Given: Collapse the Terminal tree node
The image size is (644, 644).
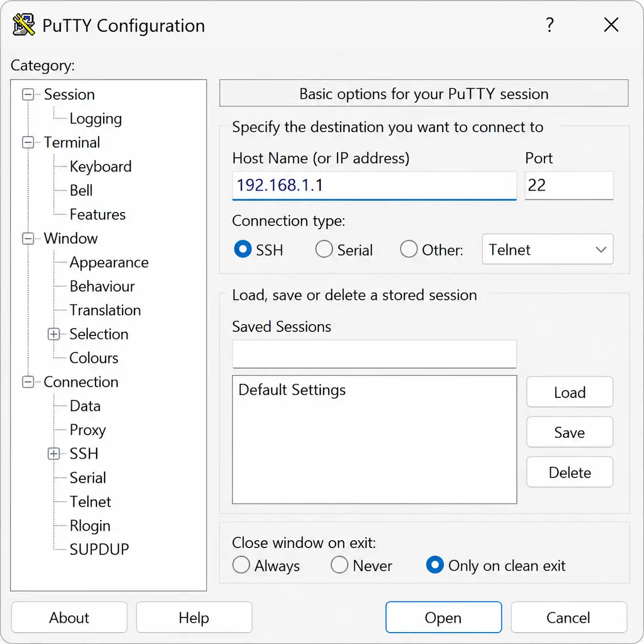Looking at the screenshot, I should pyautogui.click(x=28, y=142).
